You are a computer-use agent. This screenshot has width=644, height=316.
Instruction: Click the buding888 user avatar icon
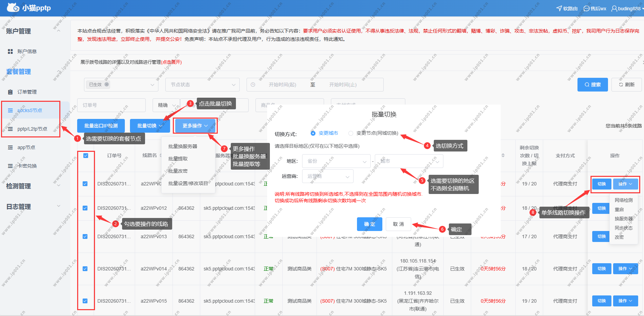click(x=614, y=9)
